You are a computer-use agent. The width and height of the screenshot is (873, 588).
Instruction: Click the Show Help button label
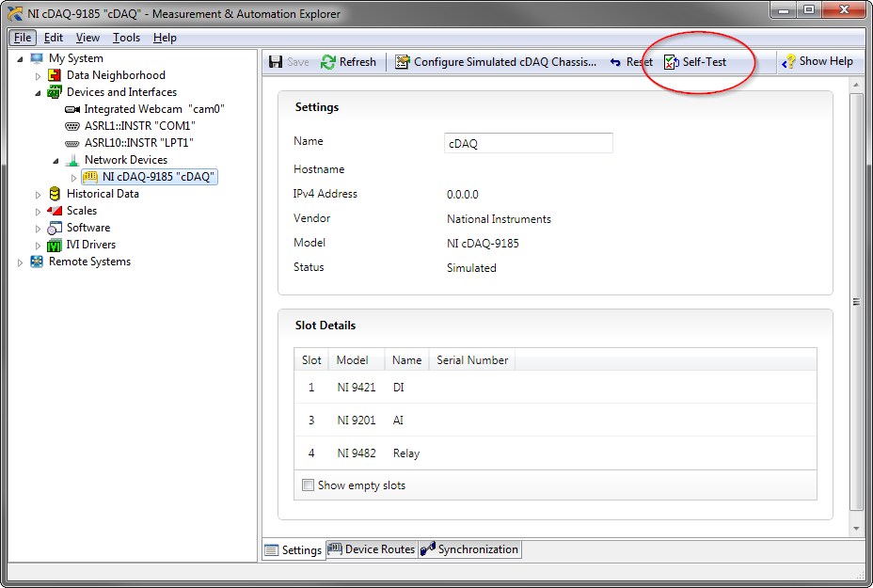(826, 61)
